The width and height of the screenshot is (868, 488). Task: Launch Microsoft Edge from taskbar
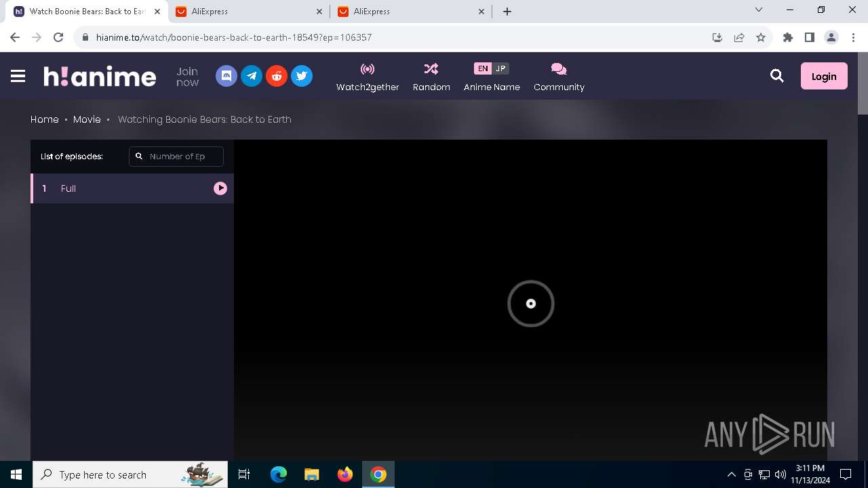click(279, 474)
